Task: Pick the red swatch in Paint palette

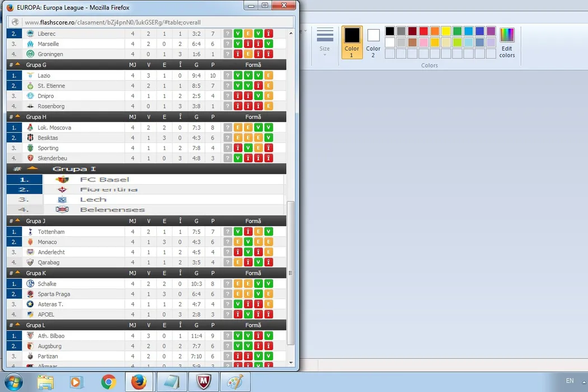Action: pyautogui.click(x=423, y=31)
